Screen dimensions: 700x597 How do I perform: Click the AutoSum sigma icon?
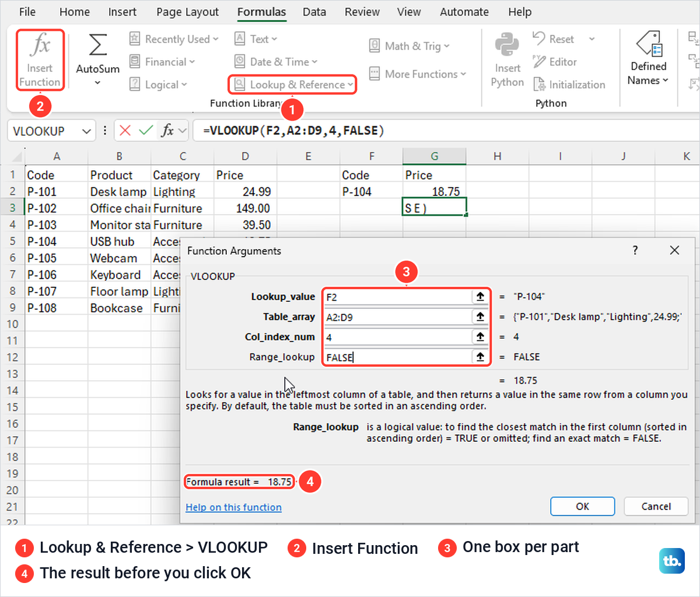tap(97, 45)
